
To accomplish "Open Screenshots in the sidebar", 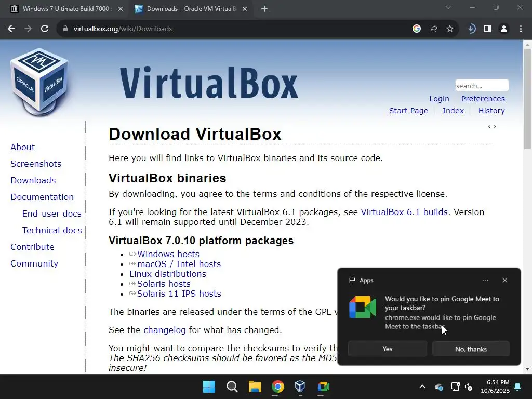I will [x=36, y=164].
